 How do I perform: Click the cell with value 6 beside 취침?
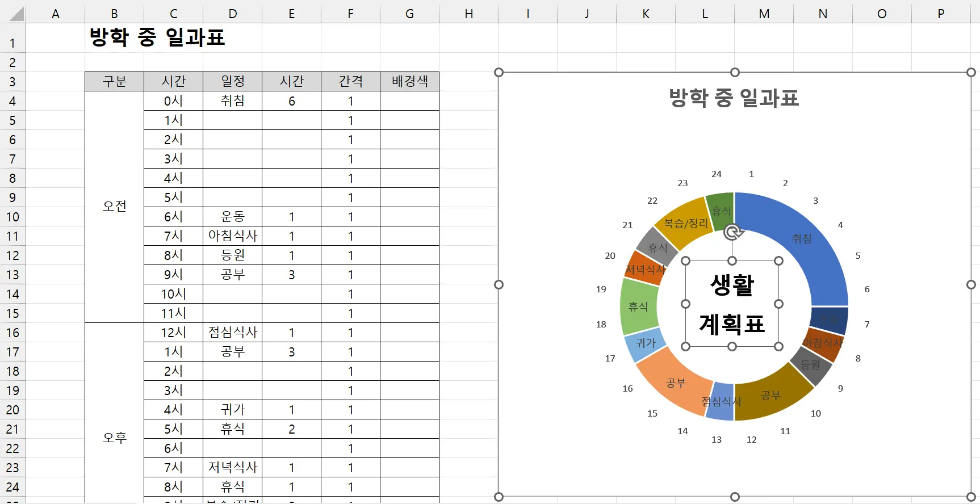(292, 101)
